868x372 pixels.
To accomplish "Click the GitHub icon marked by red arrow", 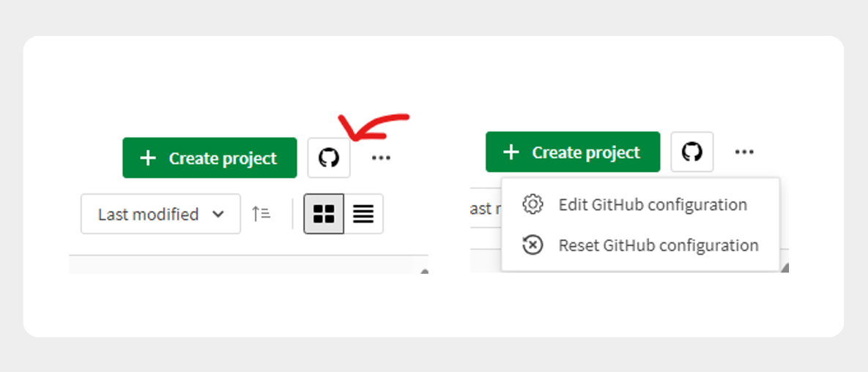I will [329, 158].
